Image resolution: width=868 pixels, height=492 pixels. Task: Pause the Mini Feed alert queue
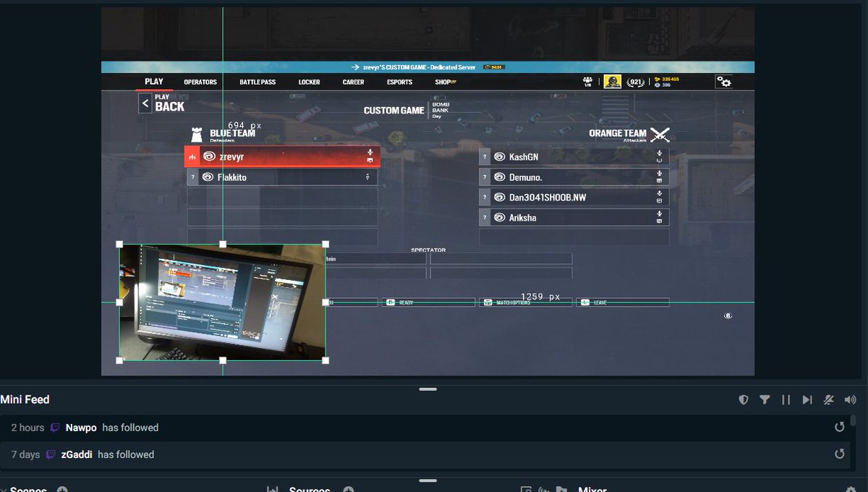(x=786, y=399)
